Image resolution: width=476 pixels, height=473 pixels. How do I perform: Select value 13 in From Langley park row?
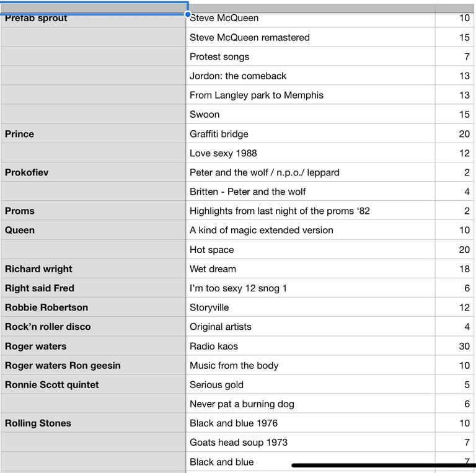tap(454, 95)
